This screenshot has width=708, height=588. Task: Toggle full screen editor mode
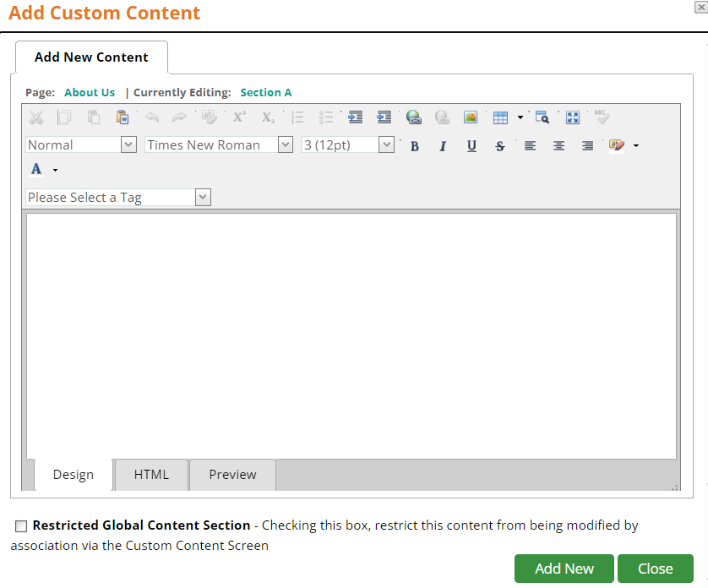pos(573,117)
